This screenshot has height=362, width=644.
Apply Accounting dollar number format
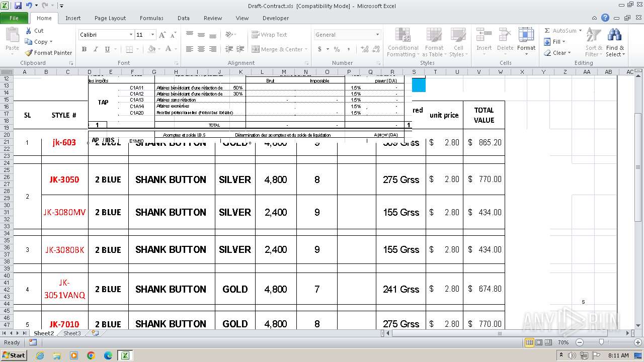click(319, 49)
